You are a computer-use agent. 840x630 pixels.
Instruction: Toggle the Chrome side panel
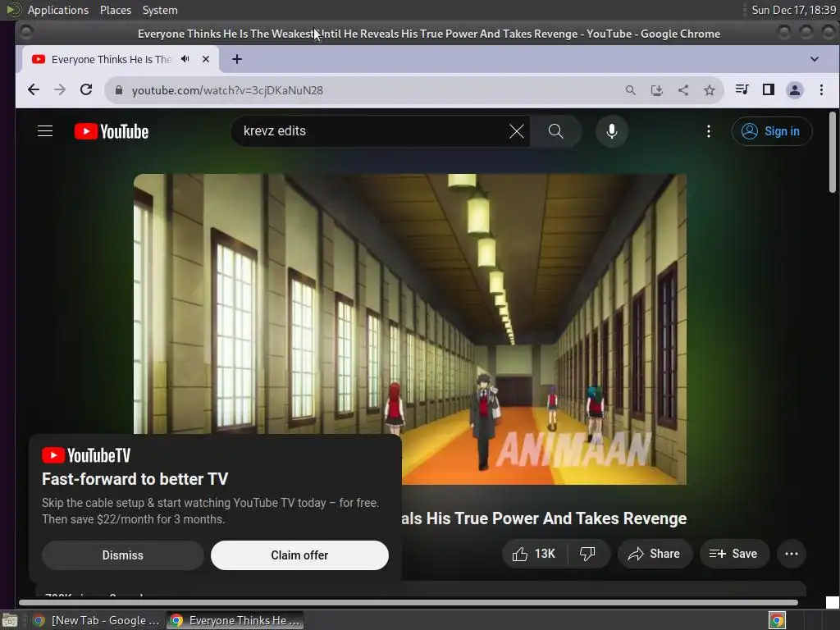tap(768, 89)
